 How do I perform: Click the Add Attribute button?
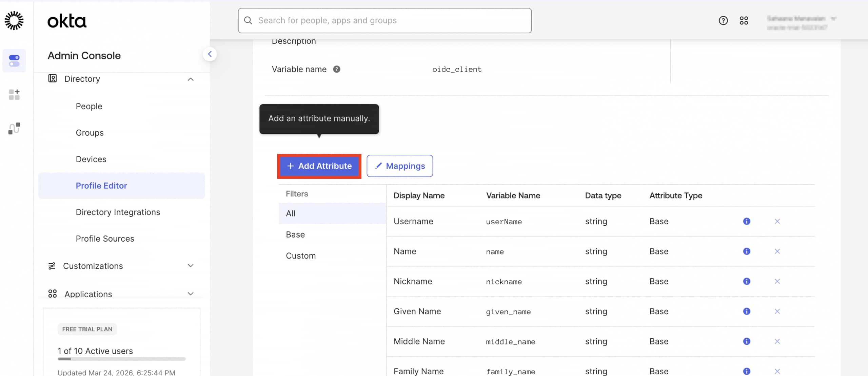point(319,166)
